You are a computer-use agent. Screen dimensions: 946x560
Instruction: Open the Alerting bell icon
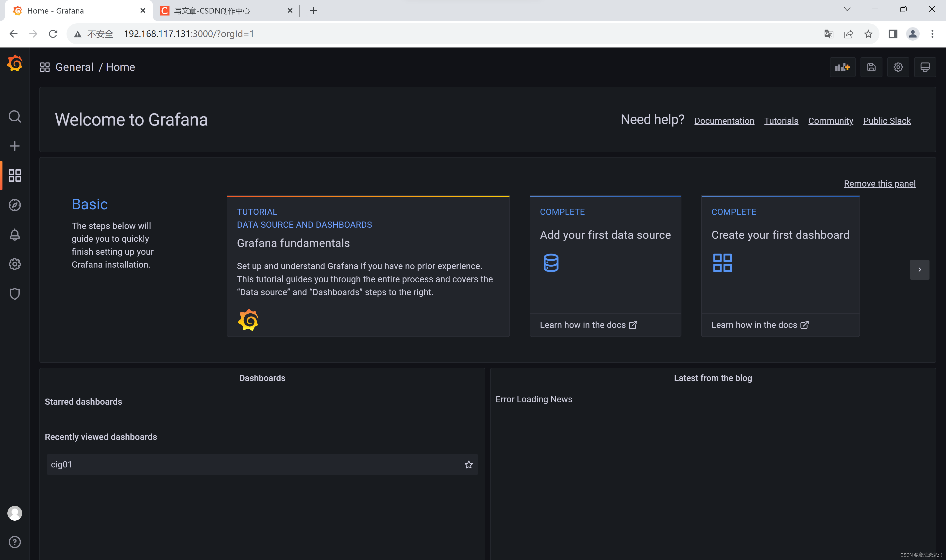coord(15,234)
